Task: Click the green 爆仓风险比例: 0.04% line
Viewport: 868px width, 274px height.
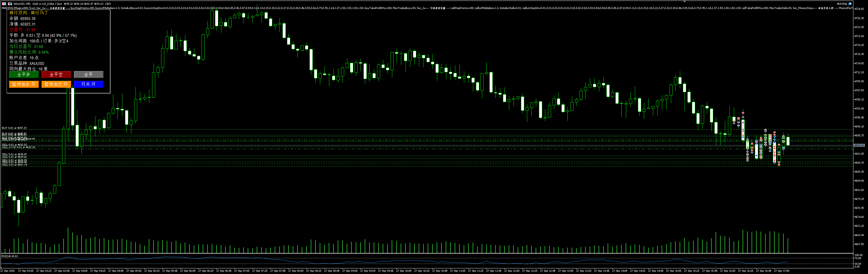Action: (x=29, y=52)
